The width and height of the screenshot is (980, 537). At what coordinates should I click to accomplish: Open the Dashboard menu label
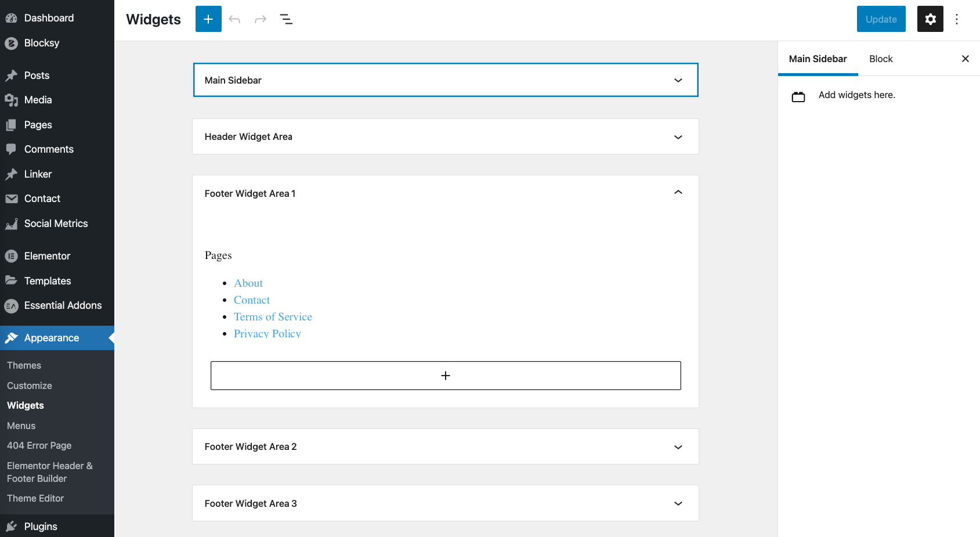click(x=49, y=18)
